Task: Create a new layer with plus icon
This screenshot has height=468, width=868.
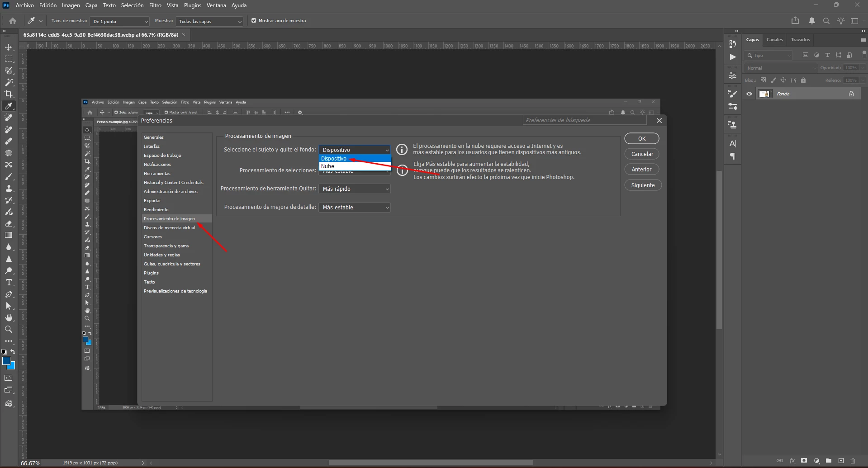Action: pos(841,461)
